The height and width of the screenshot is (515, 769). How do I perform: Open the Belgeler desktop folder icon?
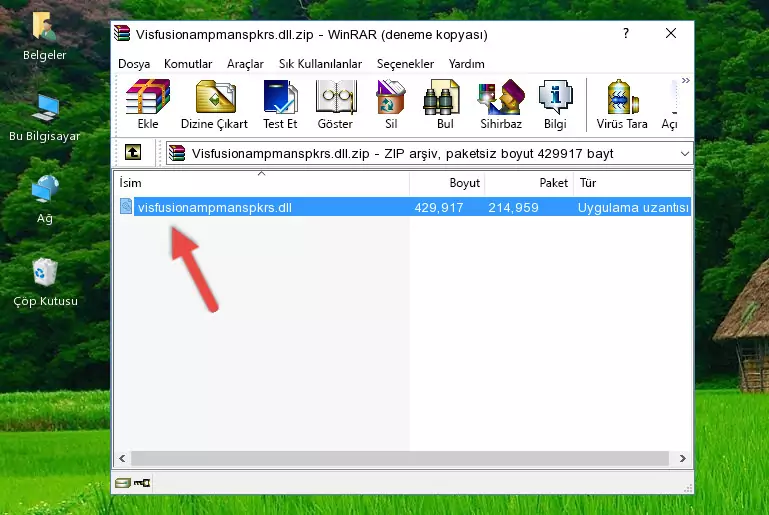[x=44, y=36]
